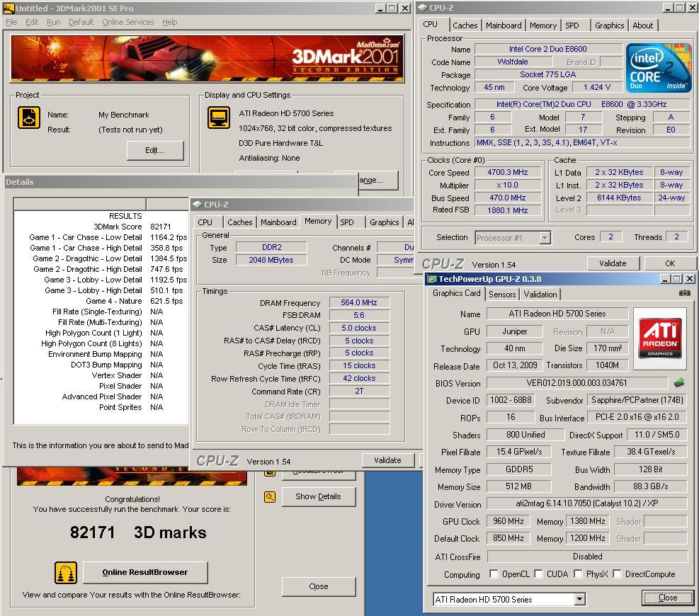Select Caches tab in the CPU-Z Memory window
The width and height of the screenshot is (699, 616).
click(240, 222)
